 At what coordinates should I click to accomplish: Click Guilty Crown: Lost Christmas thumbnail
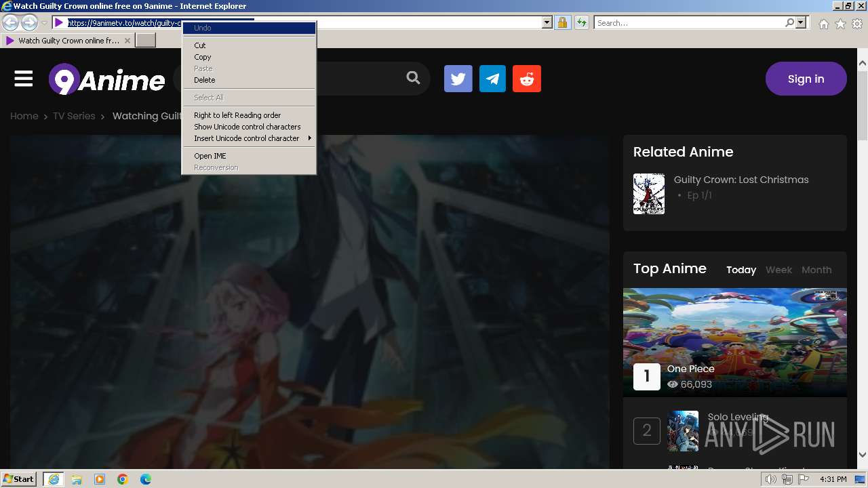coord(649,194)
